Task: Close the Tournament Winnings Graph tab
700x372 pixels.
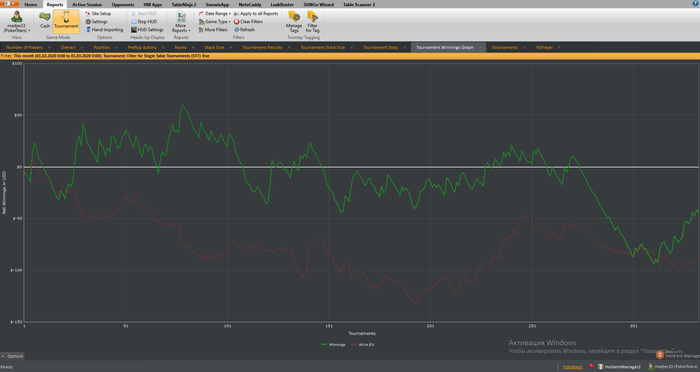Action: pyautogui.click(x=480, y=47)
